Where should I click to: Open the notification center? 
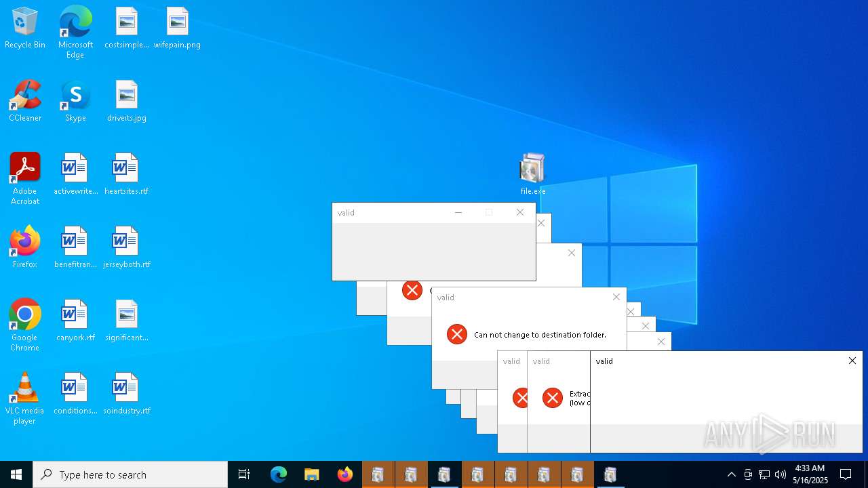coord(846,474)
